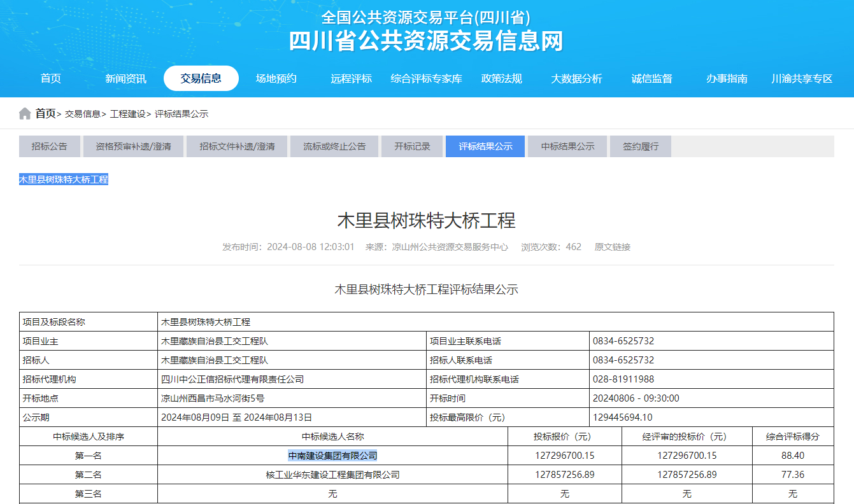Screen dimensions: 854x504
Task: Navigate to 首页 in the top menu
Action: tap(50, 78)
